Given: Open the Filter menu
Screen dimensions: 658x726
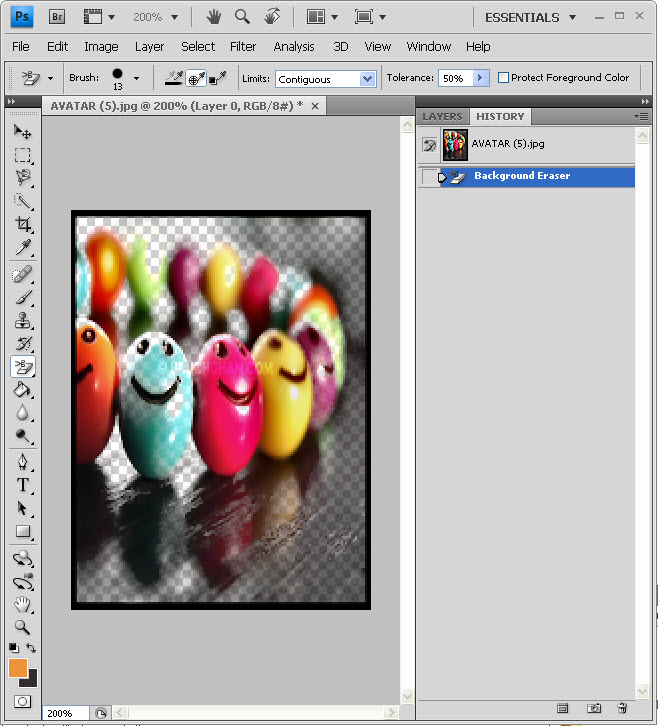Looking at the screenshot, I should 243,46.
